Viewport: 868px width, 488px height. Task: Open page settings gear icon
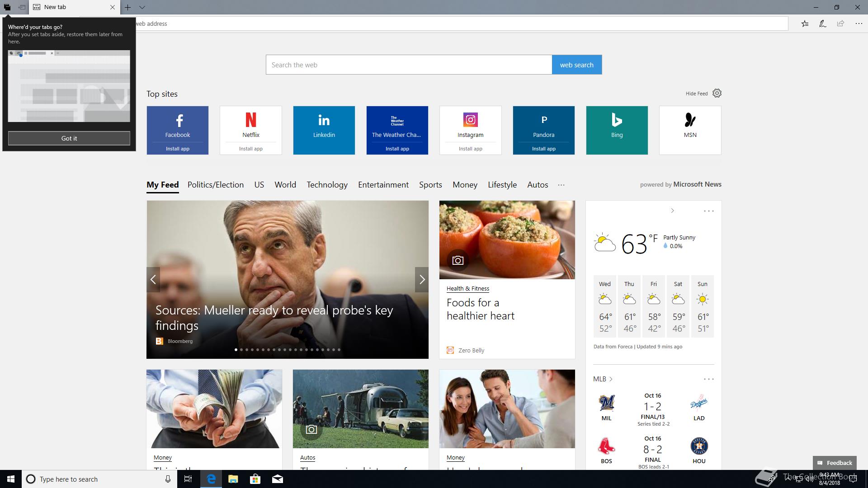717,93
